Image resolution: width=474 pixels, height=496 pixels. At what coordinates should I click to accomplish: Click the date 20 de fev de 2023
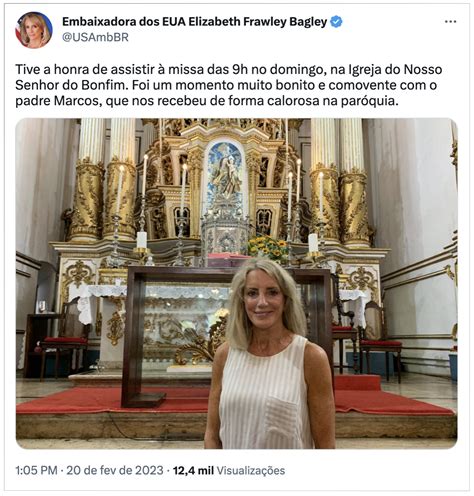click(x=115, y=470)
